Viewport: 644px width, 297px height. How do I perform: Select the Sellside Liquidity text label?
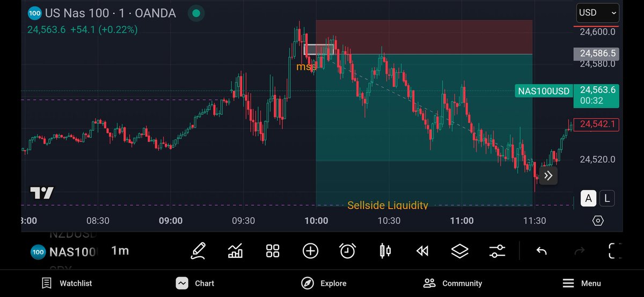point(387,205)
